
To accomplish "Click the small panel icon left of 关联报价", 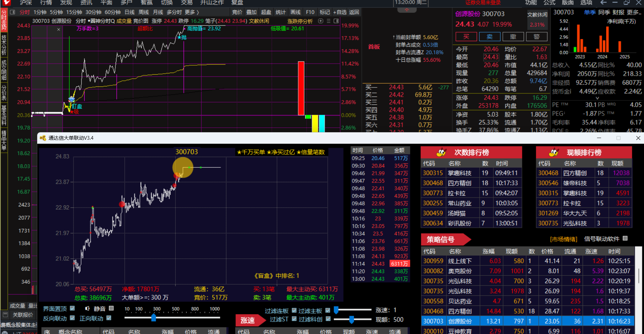I will (x=5, y=315).
